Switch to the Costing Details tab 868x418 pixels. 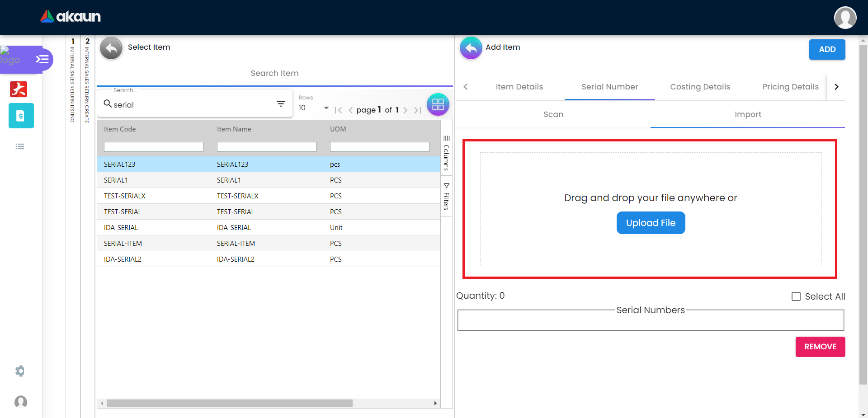(x=700, y=87)
